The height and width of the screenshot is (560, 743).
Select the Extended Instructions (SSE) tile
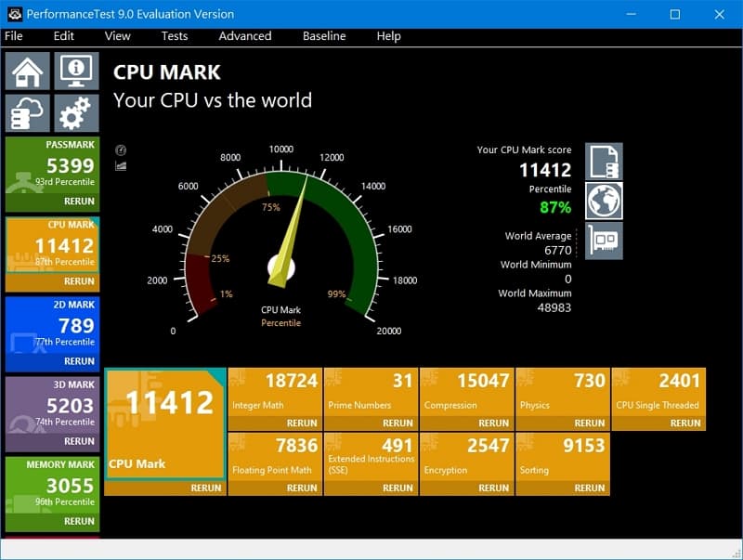point(371,457)
